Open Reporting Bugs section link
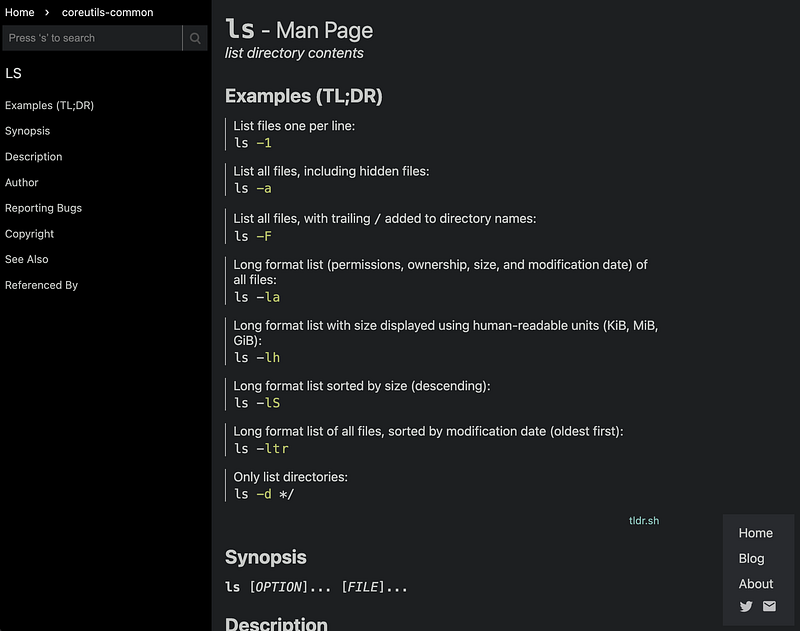 click(43, 208)
